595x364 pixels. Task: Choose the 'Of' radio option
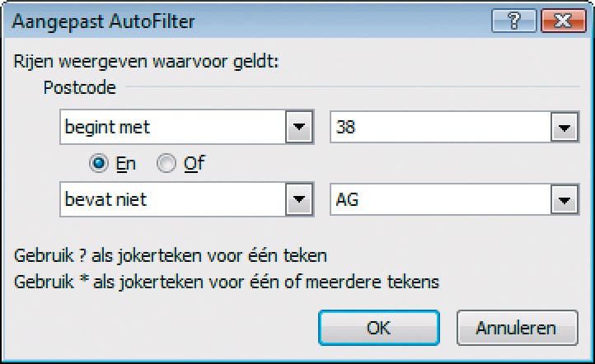tap(166, 164)
